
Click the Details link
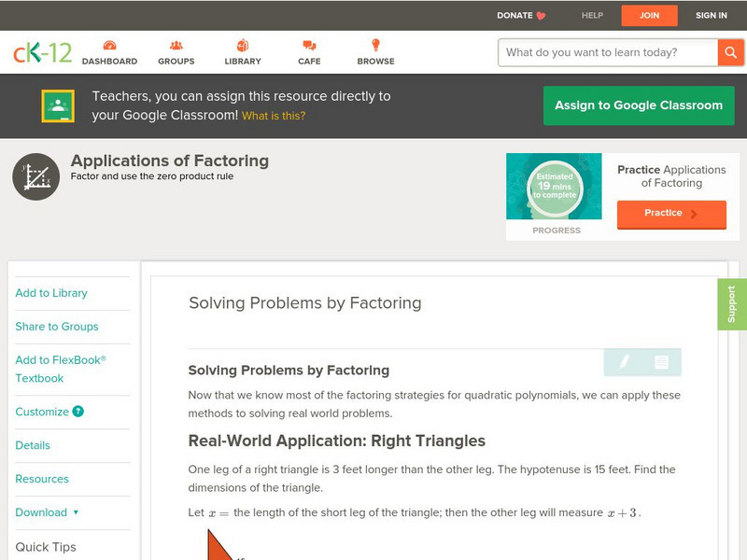tap(33, 445)
